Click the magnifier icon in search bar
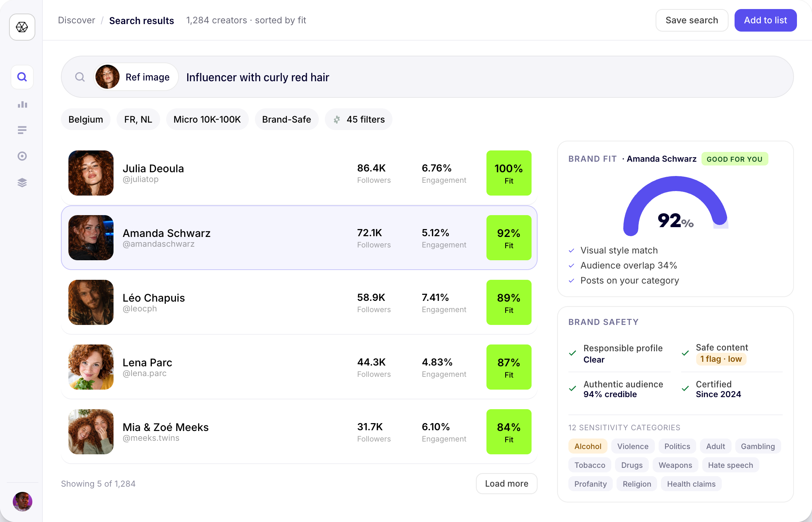This screenshot has height=522, width=812. pos(80,77)
